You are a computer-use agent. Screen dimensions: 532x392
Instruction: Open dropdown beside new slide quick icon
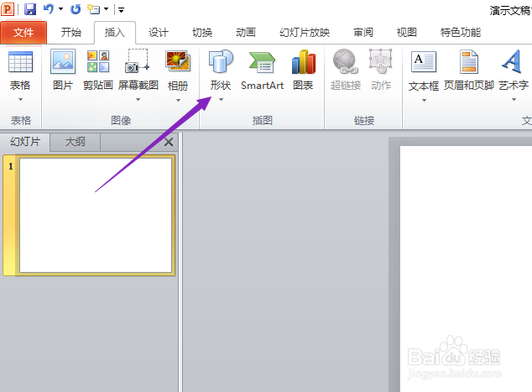pos(107,9)
